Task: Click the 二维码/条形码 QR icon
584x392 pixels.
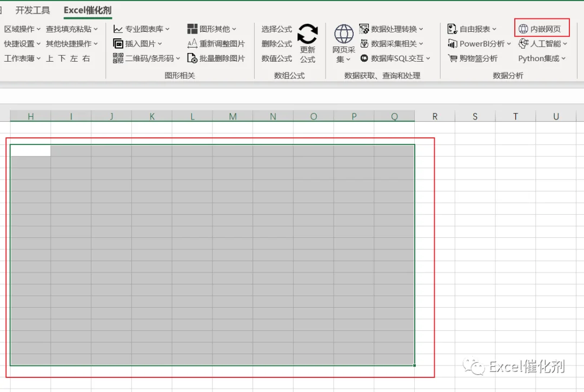Action: 118,58
